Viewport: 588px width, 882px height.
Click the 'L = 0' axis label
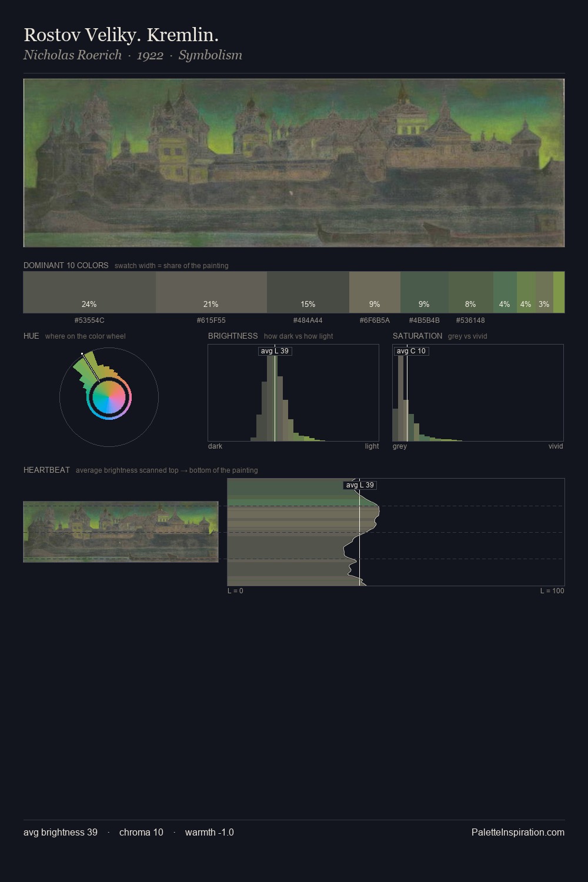[x=235, y=591]
